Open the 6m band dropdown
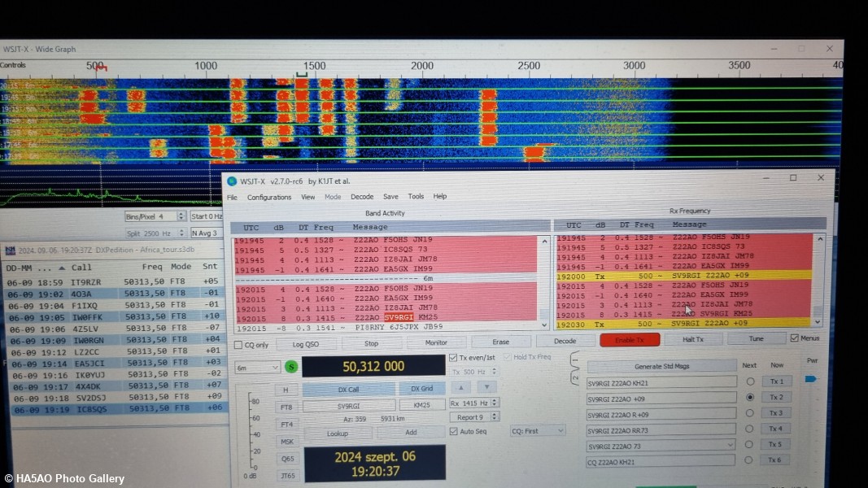Image resolution: width=868 pixels, height=488 pixels. (x=257, y=368)
